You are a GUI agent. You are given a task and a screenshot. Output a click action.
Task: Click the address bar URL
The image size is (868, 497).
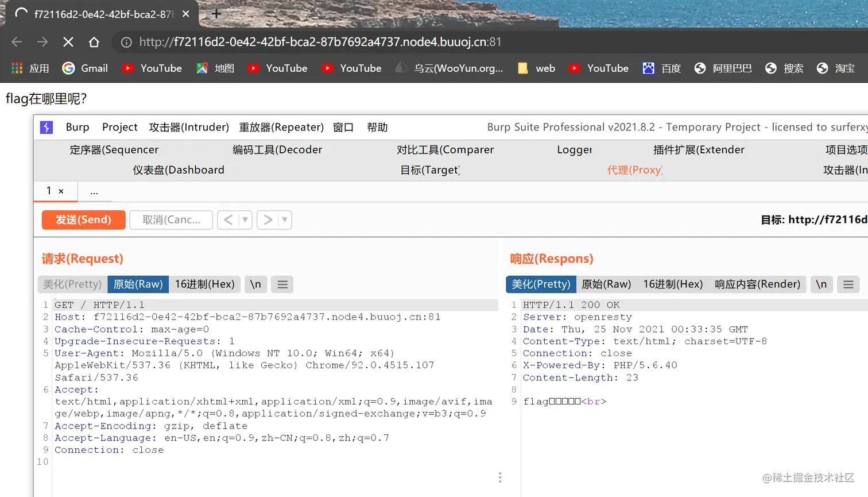(x=320, y=42)
